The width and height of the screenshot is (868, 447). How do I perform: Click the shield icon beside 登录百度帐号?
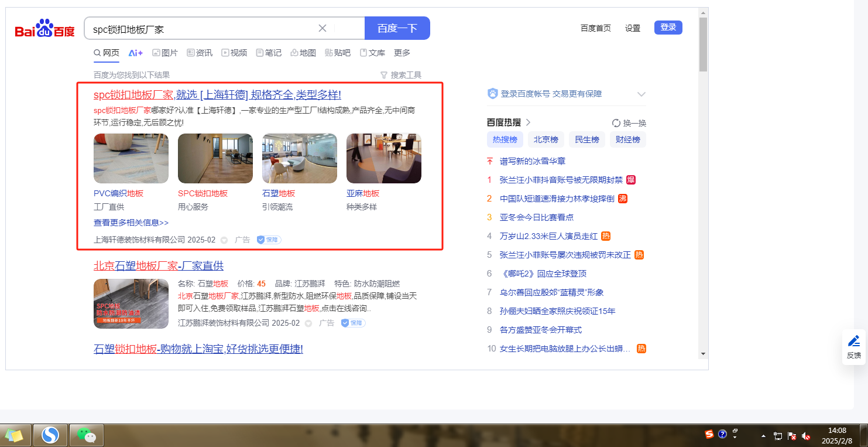pyautogui.click(x=493, y=94)
